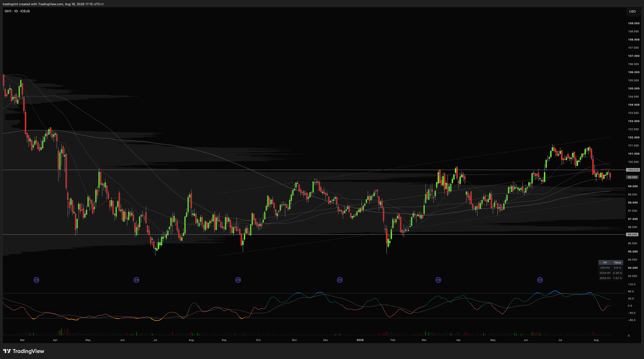This screenshot has width=644, height=359.
Task: Click the 102.000 price axis label
Action: click(x=634, y=137)
